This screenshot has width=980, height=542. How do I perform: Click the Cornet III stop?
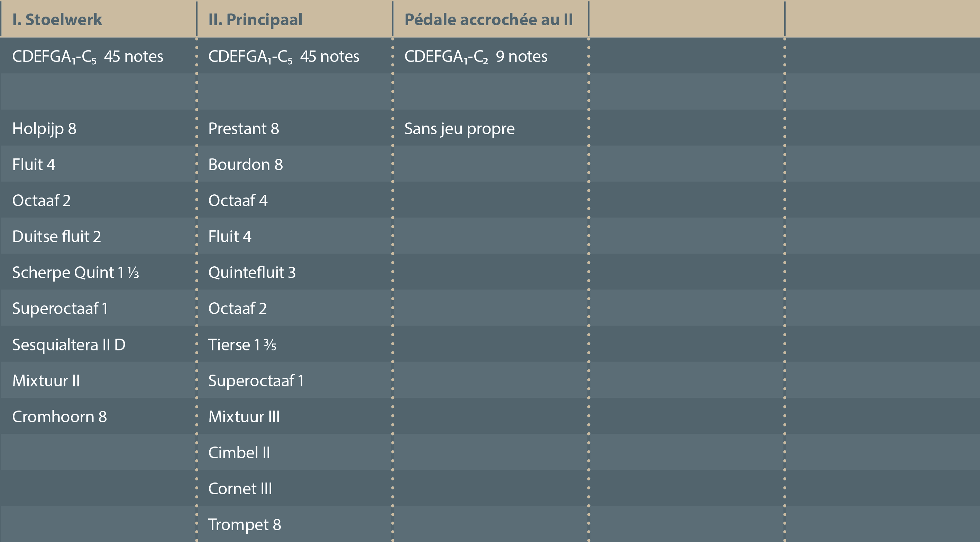click(x=240, y=489)
